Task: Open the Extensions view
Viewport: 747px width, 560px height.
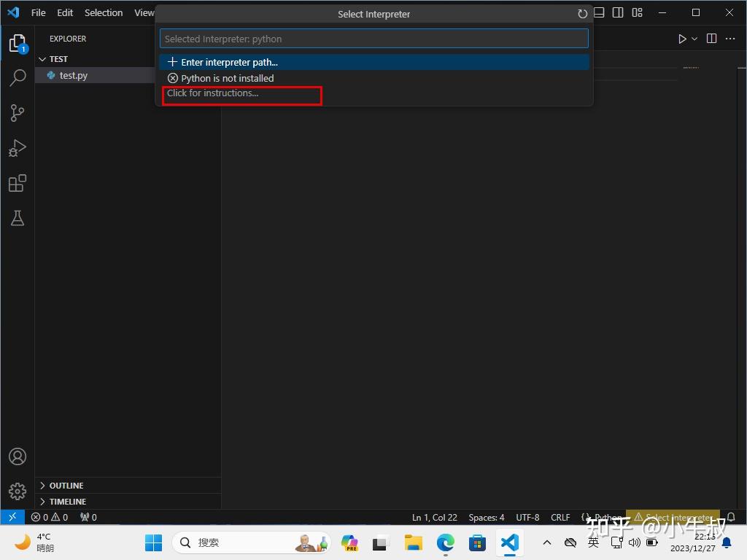Action: [x=18, y=183]
